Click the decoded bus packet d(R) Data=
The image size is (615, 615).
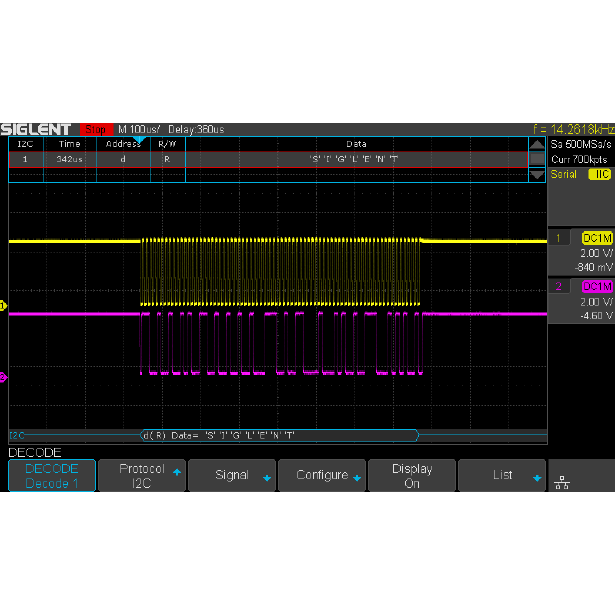(279, 435)
